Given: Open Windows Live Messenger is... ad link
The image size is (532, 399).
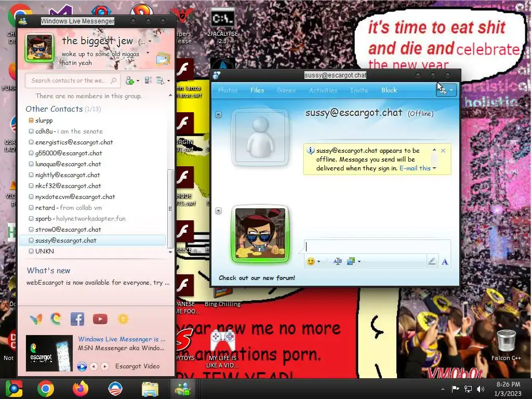Looking at the screenshot, I should click(122, 339).
